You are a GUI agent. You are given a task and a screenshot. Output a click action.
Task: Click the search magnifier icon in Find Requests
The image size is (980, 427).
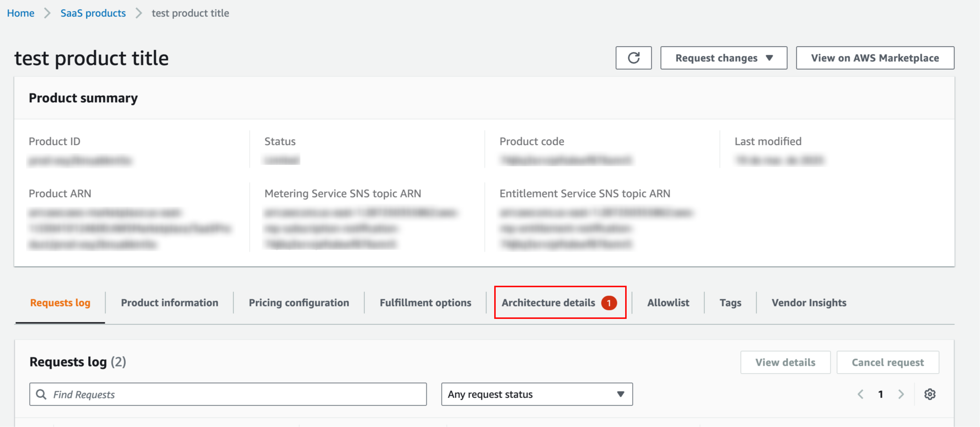(x=41, y=394)
